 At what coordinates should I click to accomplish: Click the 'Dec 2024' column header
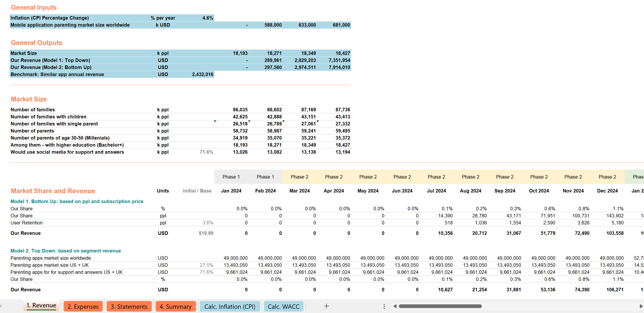click(607, 191)
